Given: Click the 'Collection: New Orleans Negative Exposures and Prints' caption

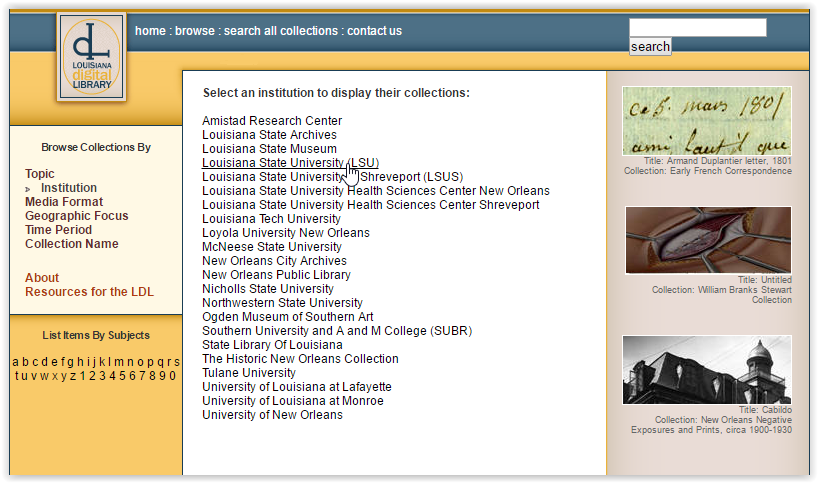Looking at the screenshot, I should pos(712,425).
